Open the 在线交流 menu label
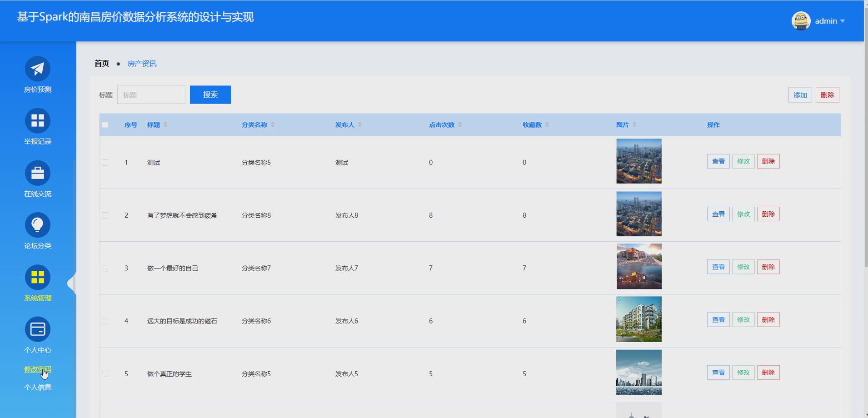This screenshot has height=418, width=868. click(38, 194)
